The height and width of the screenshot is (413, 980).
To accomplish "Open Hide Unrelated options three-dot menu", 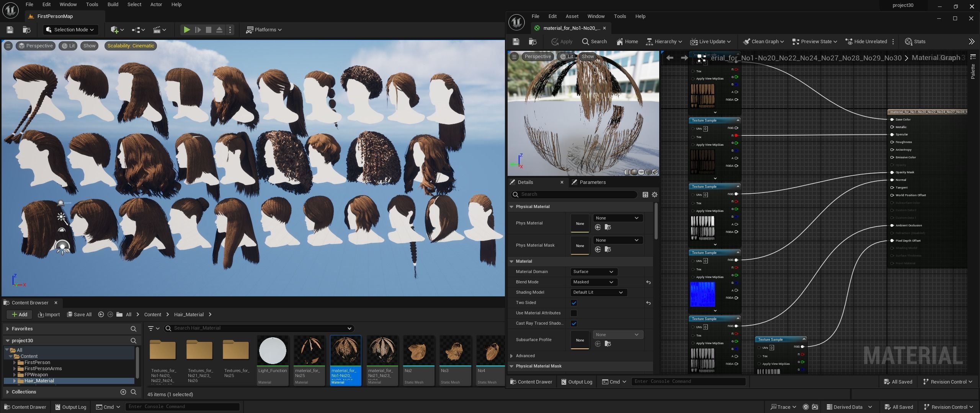I will coord(893,42).
